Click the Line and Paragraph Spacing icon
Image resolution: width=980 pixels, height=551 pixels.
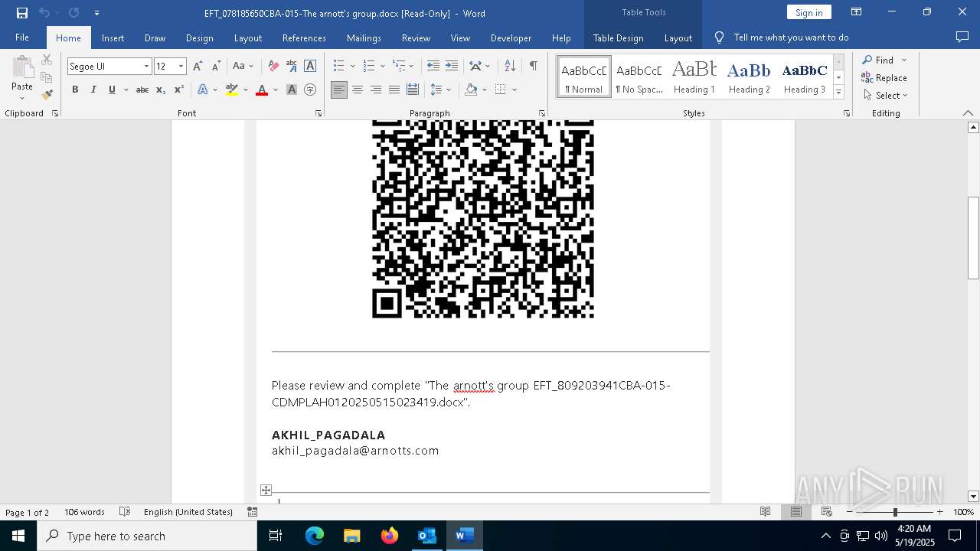[436, 90]
